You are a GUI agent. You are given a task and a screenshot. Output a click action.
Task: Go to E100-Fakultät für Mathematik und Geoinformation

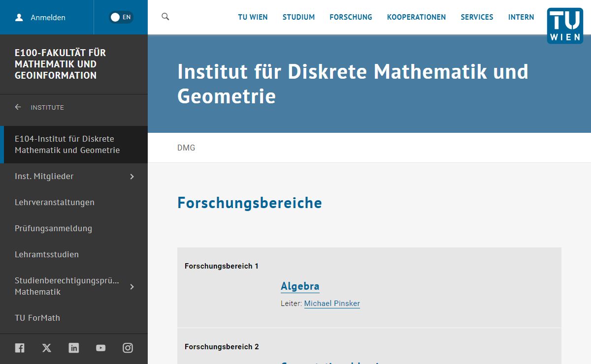(x=60, y=64)
